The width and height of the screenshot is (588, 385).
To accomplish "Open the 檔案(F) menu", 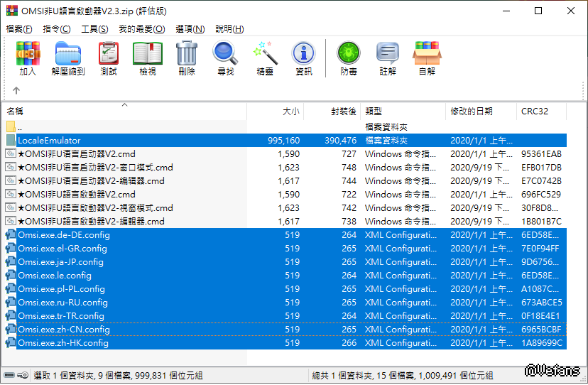I will click(x=19, y=29).
